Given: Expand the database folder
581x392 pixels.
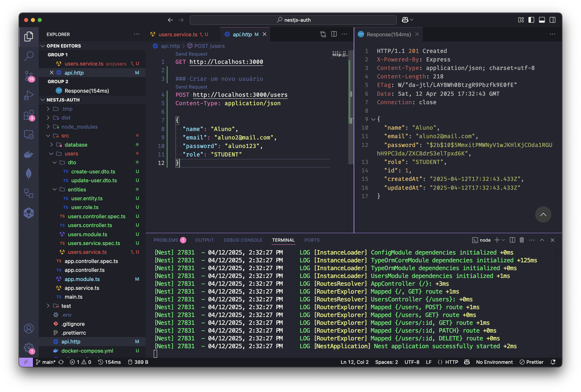Looking at the screenshot, I should (52, 145).
